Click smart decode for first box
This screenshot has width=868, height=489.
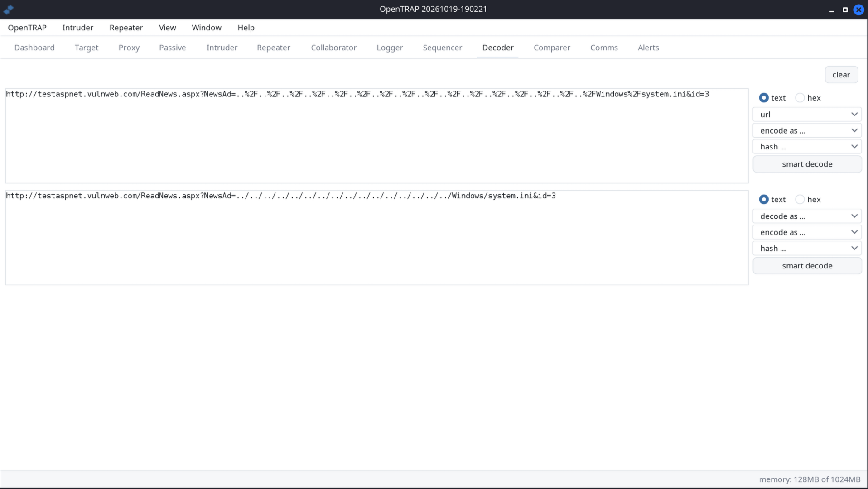click(x=807, y=164)
